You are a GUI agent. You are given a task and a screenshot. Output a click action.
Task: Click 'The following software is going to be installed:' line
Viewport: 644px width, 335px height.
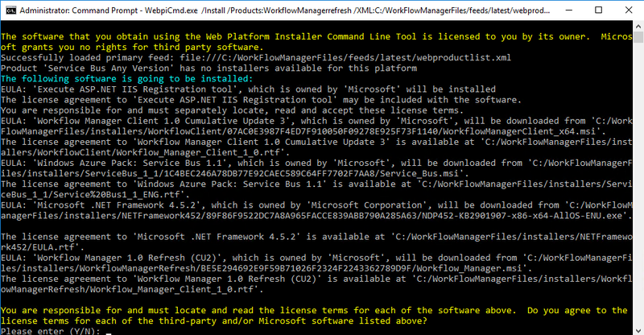tap(127, 78)
